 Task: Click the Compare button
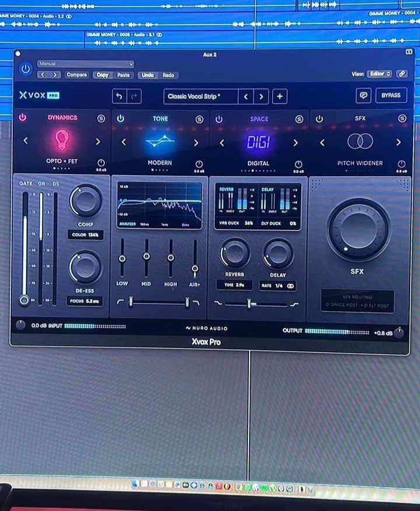click(x=76, y=75)
